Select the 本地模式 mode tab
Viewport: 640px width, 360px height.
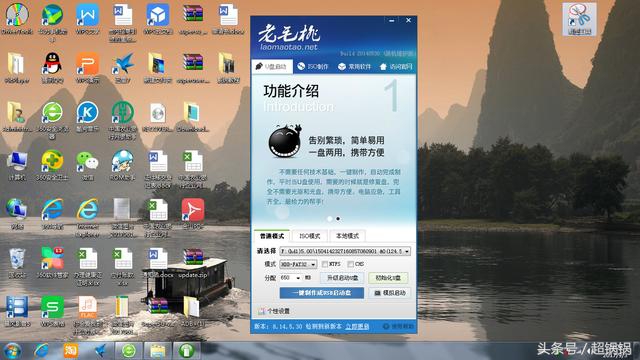pos(347,236)
